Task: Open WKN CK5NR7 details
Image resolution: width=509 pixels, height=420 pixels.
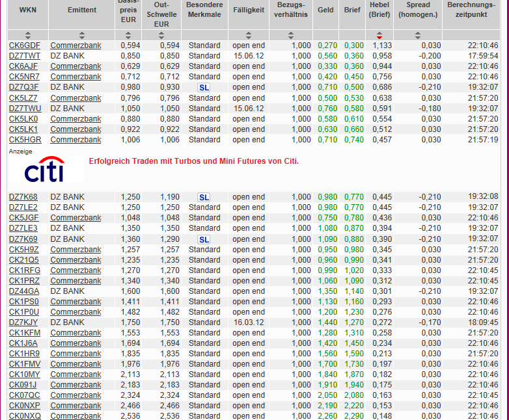Action: [24, 77]
